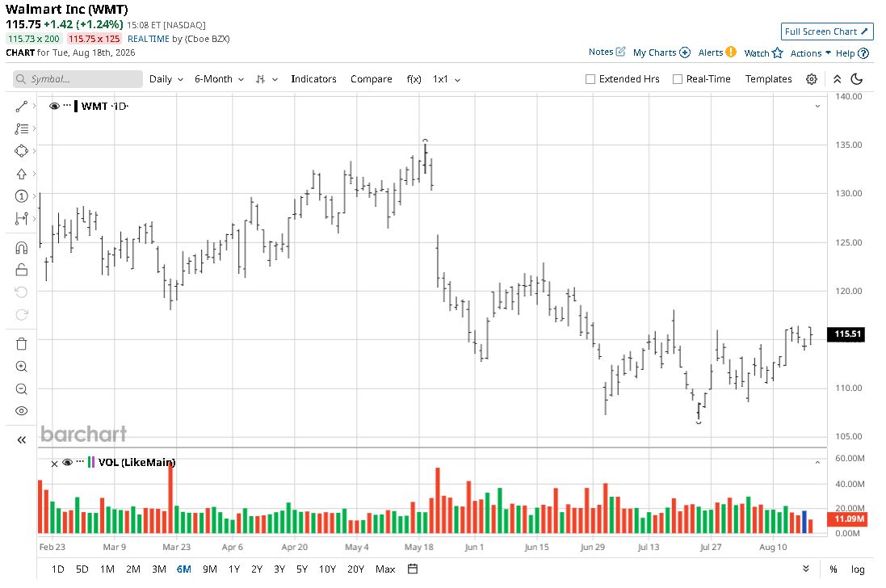Add to watchlist star icon
The height and width of the screenshot is (588, 886).
pyautogui.click(x=778, y=52)
